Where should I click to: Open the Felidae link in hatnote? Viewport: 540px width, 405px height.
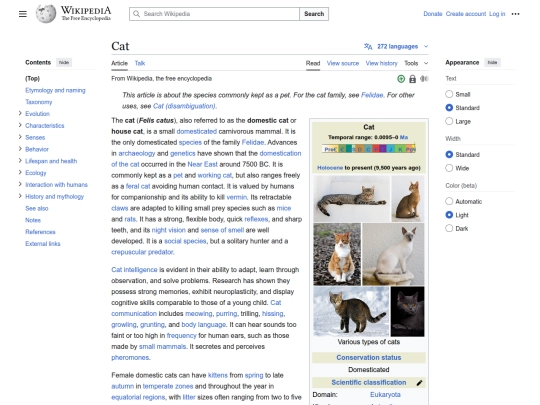point(372,95)
